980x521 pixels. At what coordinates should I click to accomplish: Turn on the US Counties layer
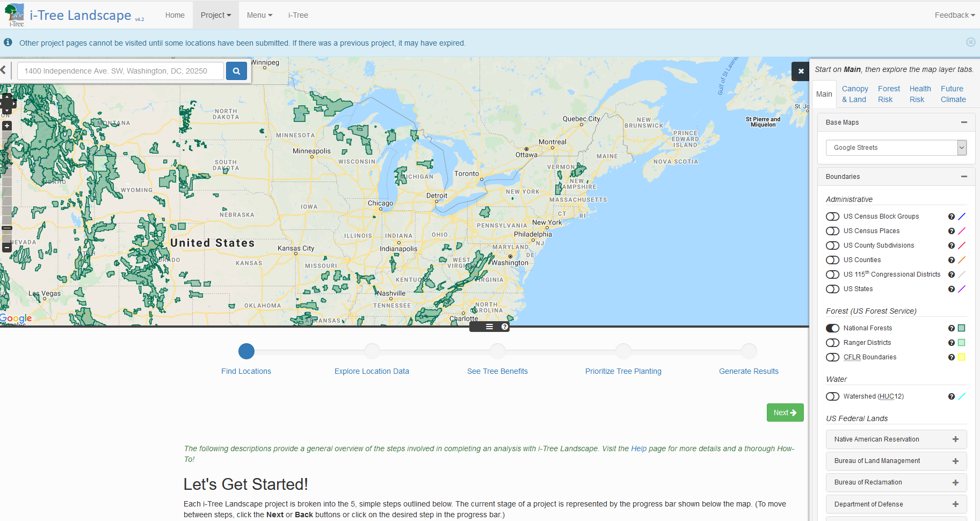tap(832, 260)
